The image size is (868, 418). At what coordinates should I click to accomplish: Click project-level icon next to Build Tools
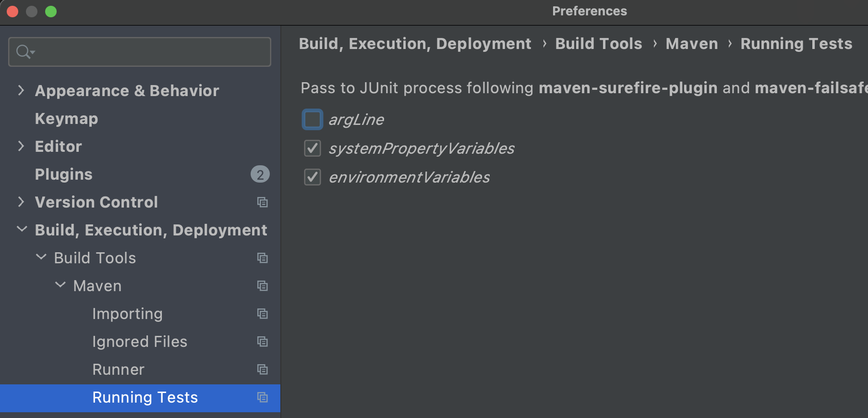[x=262, y=258]
